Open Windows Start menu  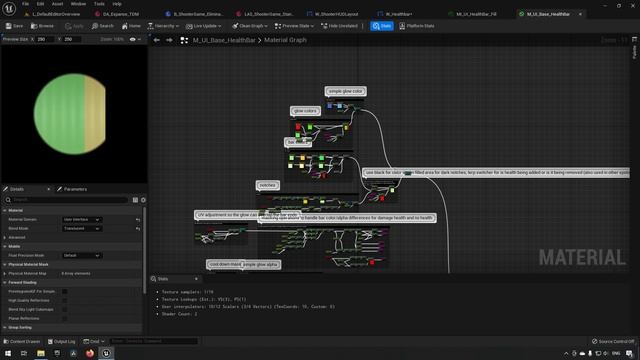tap(8, 353)
